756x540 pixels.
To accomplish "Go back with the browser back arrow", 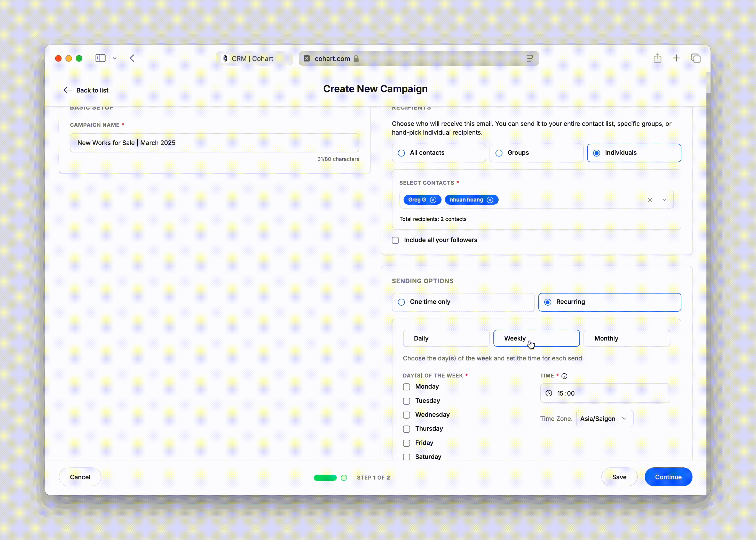I will pyautogui.click(x=132, y=58).
